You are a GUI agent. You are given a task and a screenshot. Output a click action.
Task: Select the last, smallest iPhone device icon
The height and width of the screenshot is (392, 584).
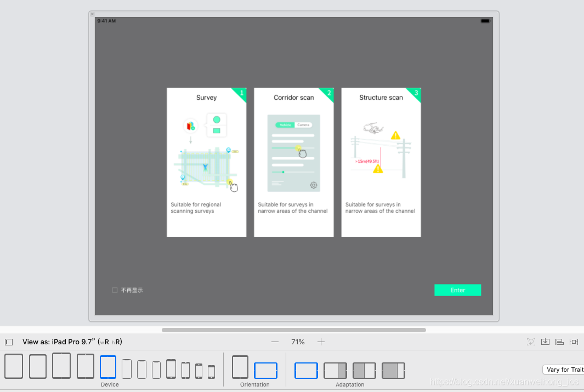[x=211, y=372]
